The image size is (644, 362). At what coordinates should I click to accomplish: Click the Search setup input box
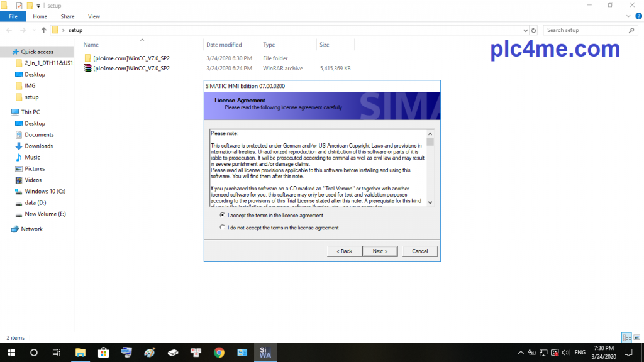(x=585, y=30)
